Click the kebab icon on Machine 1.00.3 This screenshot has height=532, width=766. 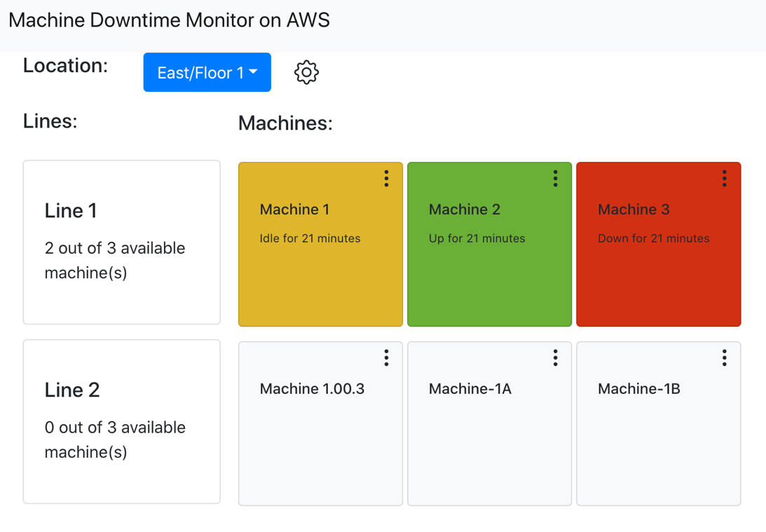(386, 357)
